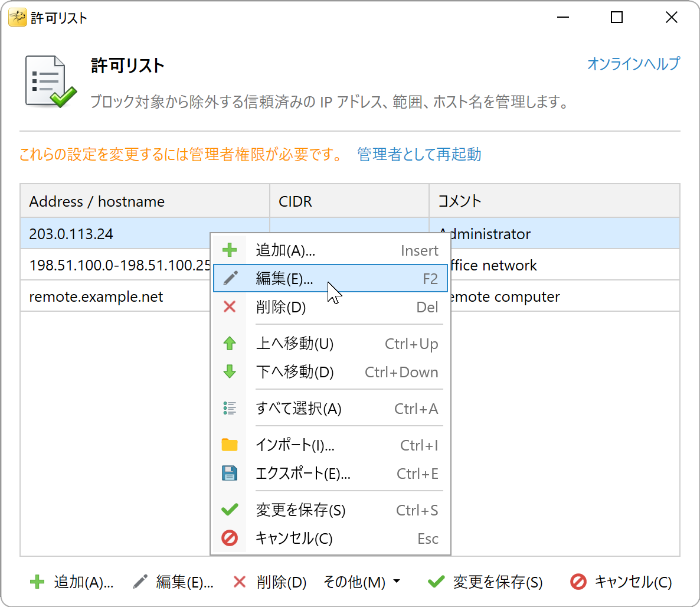Click the red X icon beside 削除(D) in context menu
Screen dimensions: 700x607
[x=230, y=307]
